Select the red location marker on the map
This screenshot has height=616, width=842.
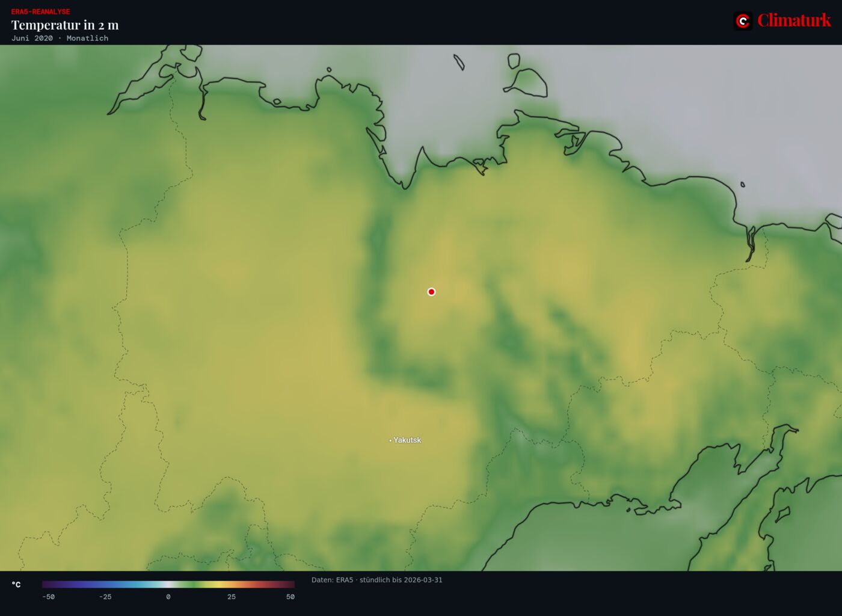pyautogui.click(x=431, y=292)
